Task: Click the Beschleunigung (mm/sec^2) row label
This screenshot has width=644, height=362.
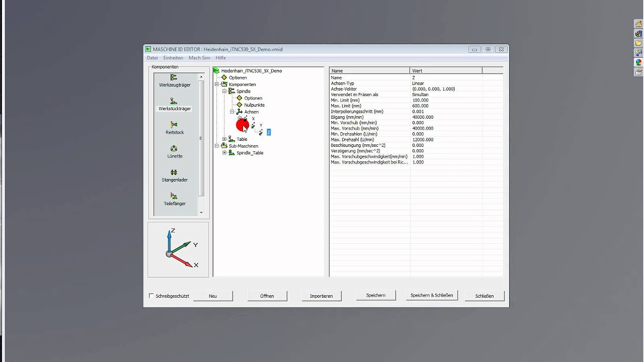Action: tap(358, 145)
